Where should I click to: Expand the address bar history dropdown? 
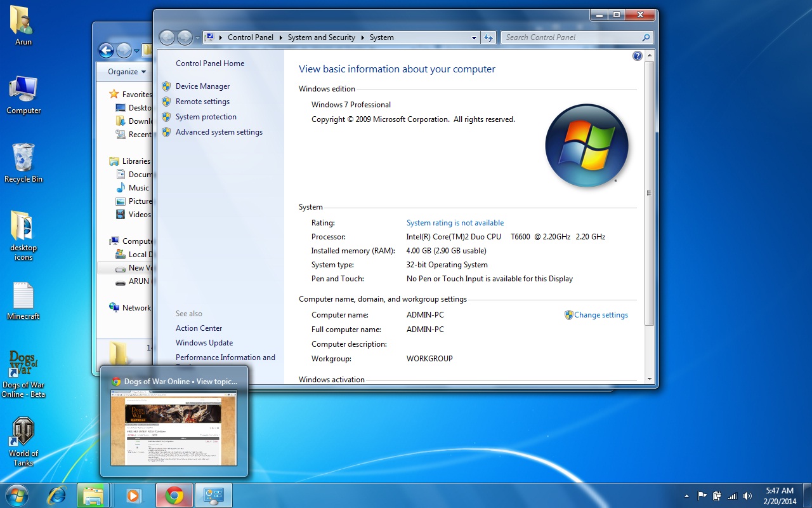coord(474,37)
